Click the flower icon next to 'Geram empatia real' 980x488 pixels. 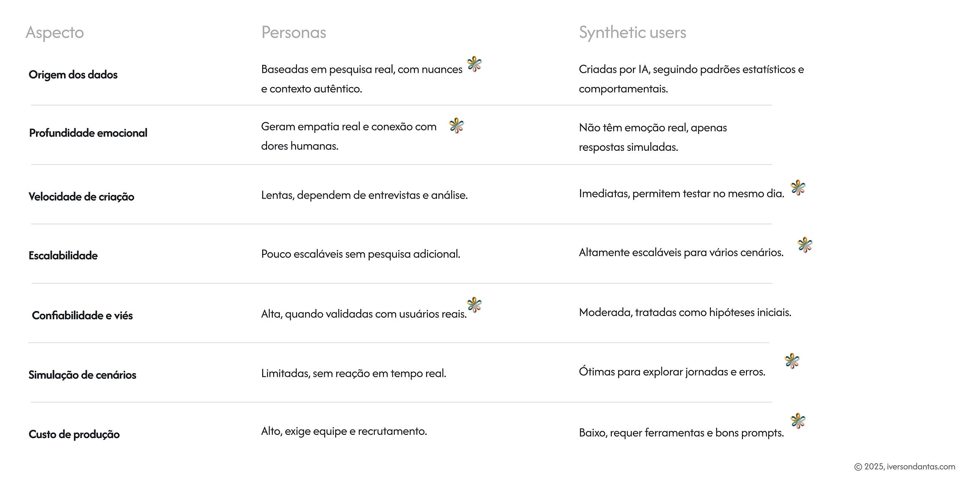click(457, 126)
